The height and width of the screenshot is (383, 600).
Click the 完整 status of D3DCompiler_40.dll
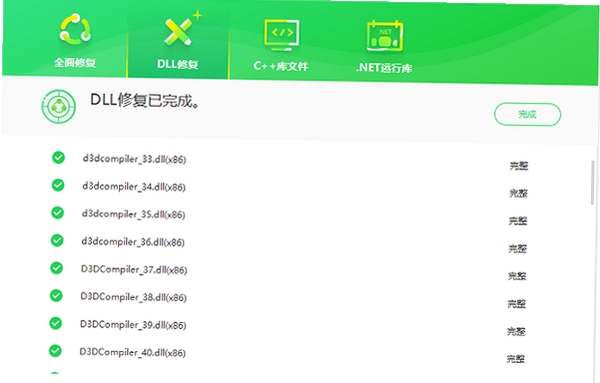(x=516, y=359)
